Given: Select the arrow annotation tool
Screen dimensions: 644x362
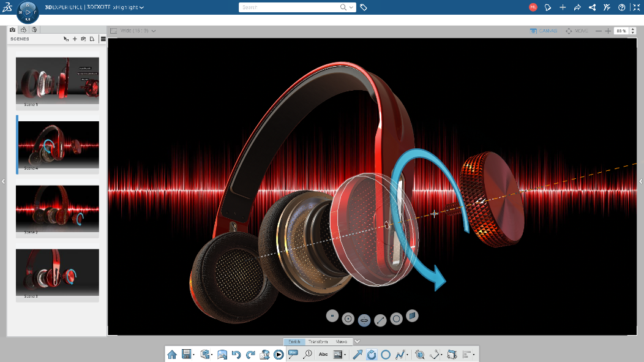Looking at the screenshot, I should click(358, 354).
